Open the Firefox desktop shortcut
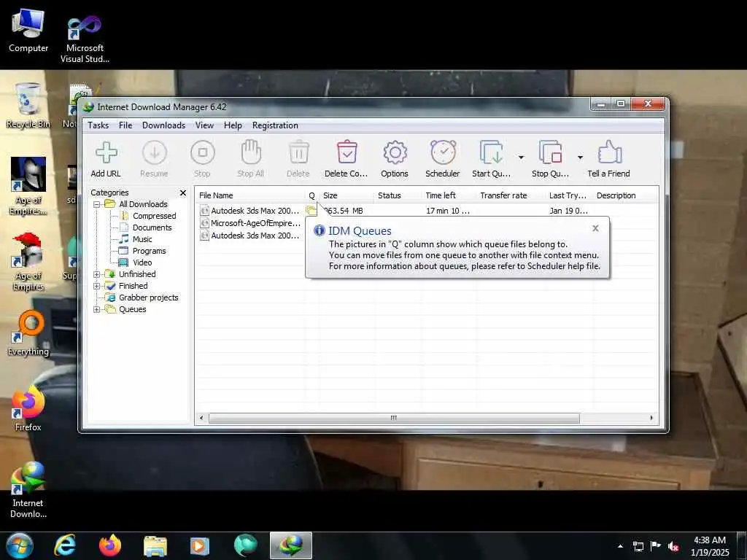This screenshot has width=747, height=560. pos(28,409)
